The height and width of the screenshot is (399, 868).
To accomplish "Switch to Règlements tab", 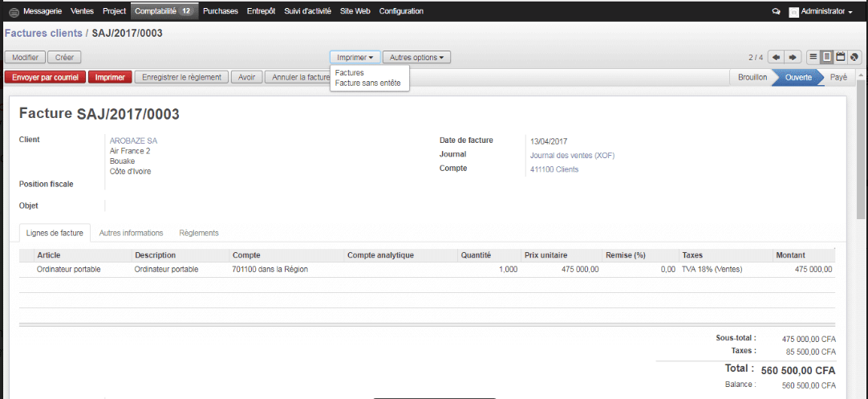I will coord(199,234).
